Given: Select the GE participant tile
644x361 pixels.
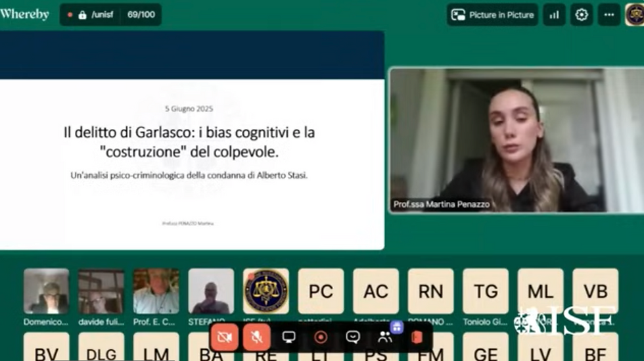Looking at the screenshot, I should [486, 347].
